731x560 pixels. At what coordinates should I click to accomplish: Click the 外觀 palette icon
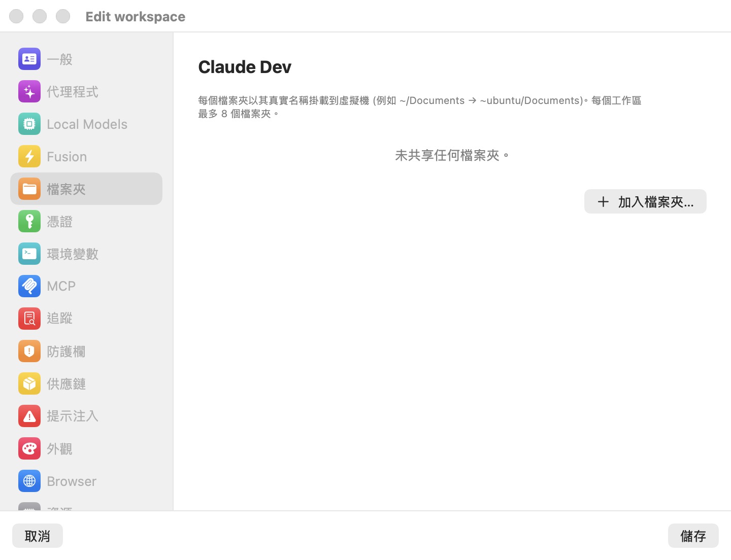[x=29, y=448]
